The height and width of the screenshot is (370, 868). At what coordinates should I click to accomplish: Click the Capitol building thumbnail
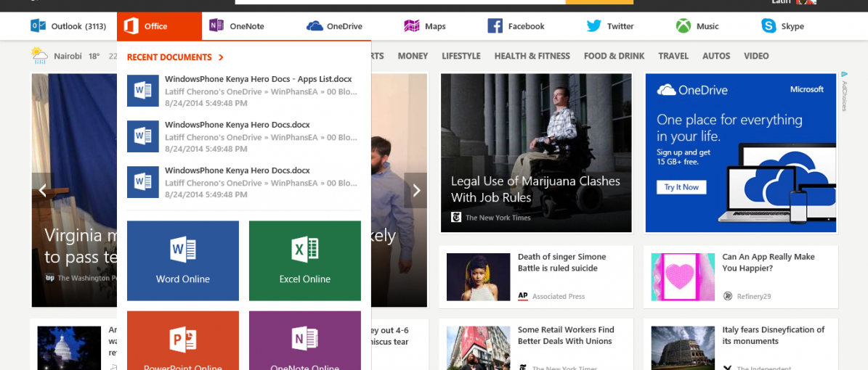pos(69,348)
